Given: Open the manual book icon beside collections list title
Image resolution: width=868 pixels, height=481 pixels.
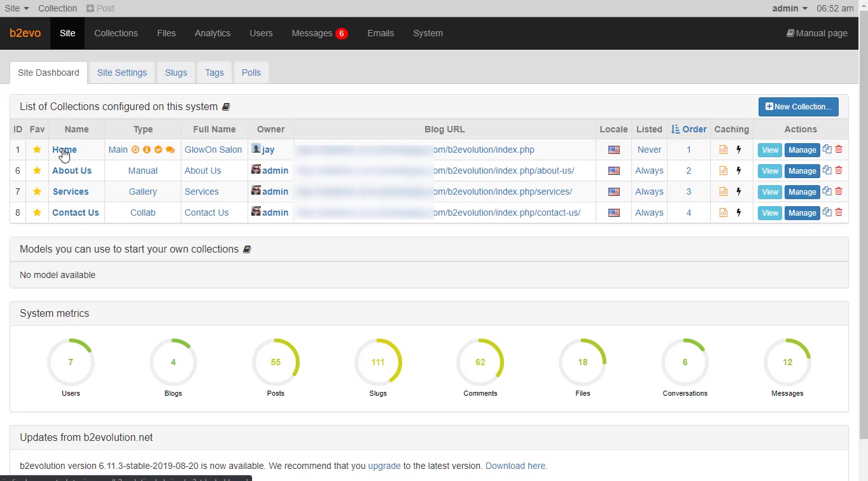Looking at the screenshot, I should pos(226,107).
